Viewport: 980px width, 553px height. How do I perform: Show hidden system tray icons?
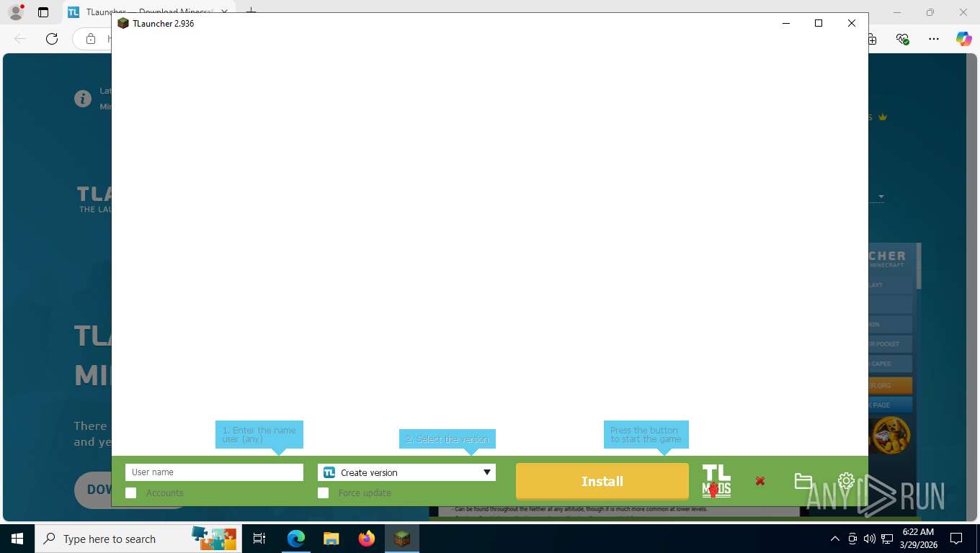click(x=834, y=539)
